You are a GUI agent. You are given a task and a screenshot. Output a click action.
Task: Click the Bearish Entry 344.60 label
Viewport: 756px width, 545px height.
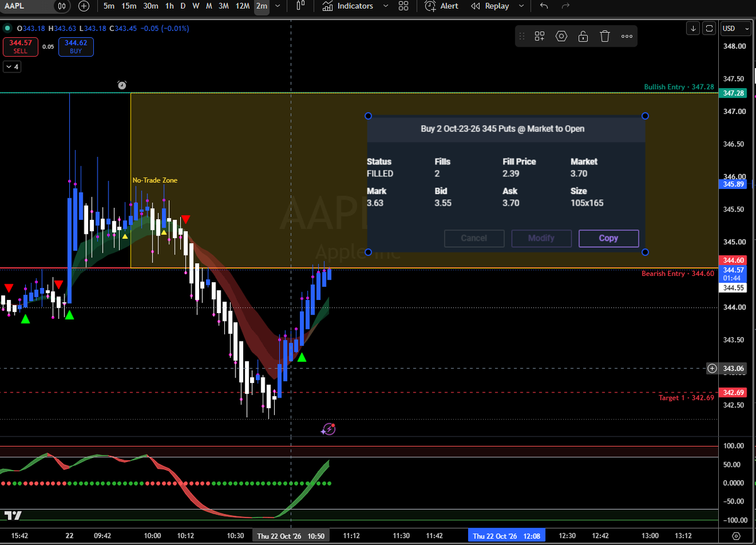coord(678,273)
